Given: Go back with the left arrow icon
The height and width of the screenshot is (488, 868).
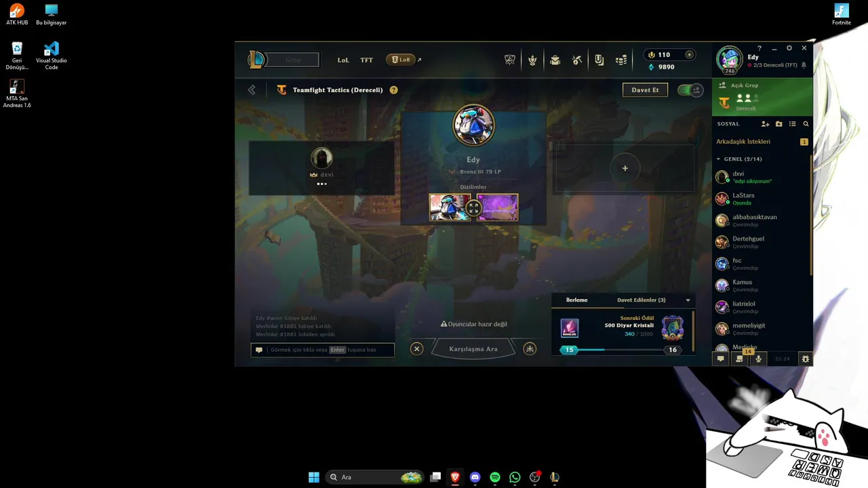Looking at the screenshot, I should coord(252,89).
